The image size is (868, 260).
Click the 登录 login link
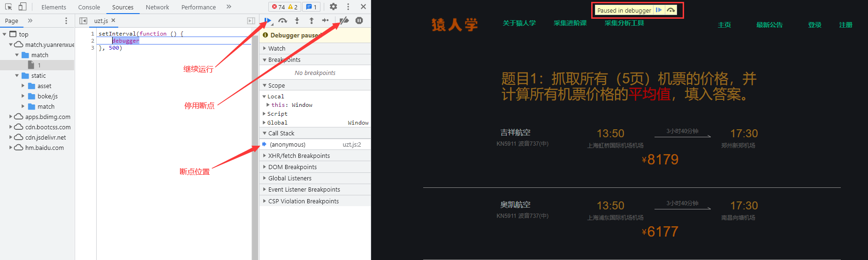point(815,25)
